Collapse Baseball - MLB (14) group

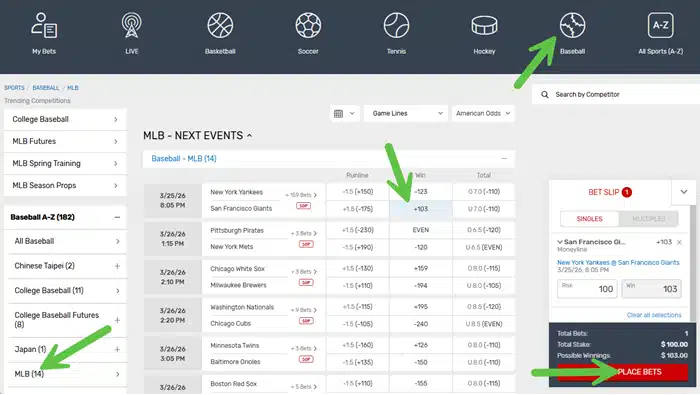pyautogui.click(x=504, y=158)
